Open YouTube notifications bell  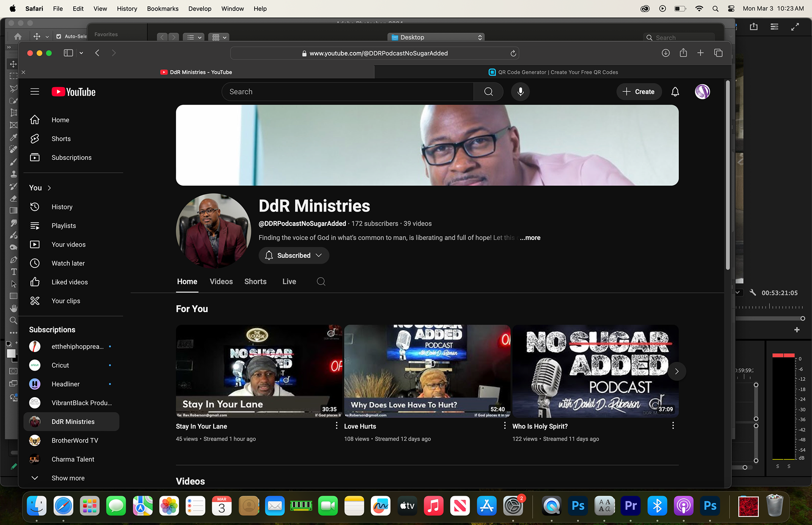(675, 91)
